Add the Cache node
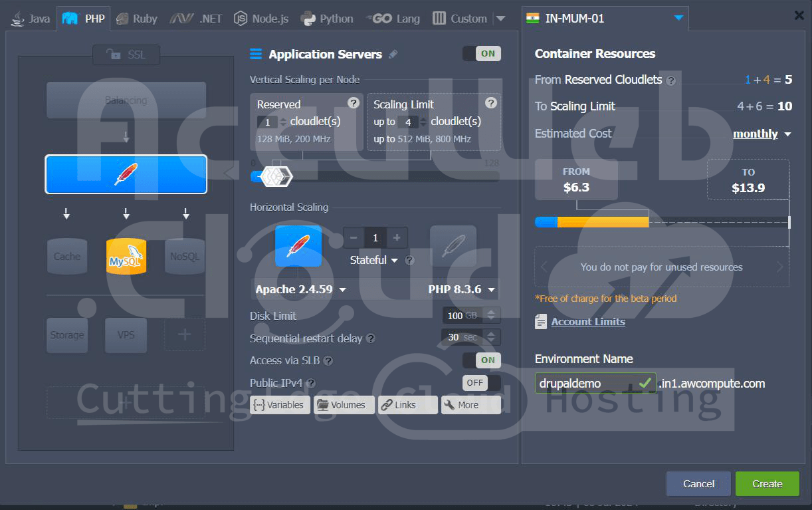Viewport: 812px width, 510px height. (67, 256)
